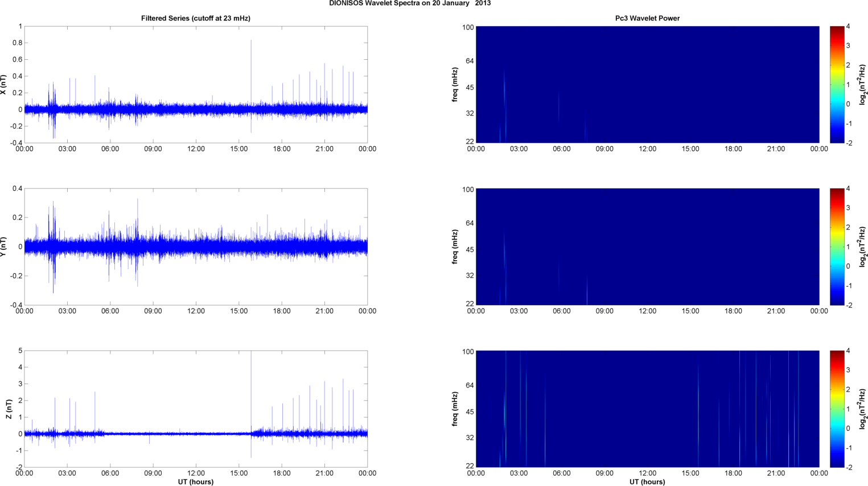Click 'freq (mHz)' label of the bottom wavelet plot
Viewport: 868px width, 486px height.
(455, 409)
